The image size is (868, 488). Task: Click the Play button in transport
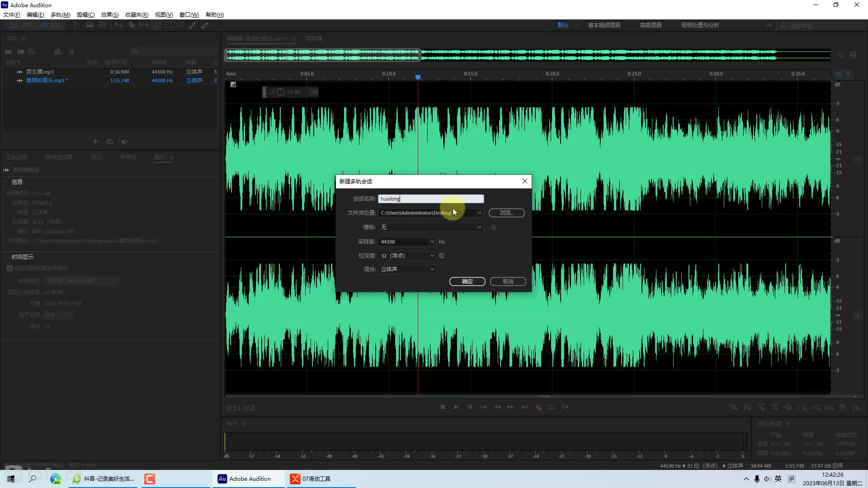coord(456,407)
